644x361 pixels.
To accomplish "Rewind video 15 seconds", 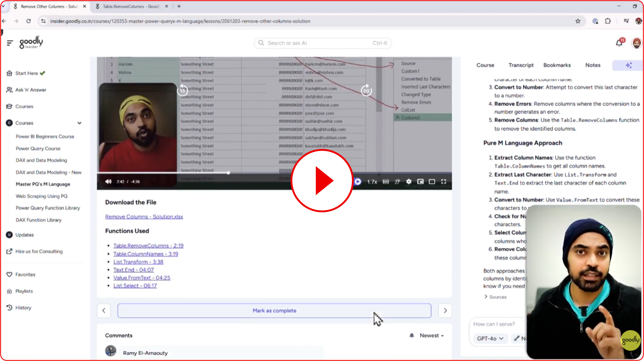I will click(x=182, y=91).
